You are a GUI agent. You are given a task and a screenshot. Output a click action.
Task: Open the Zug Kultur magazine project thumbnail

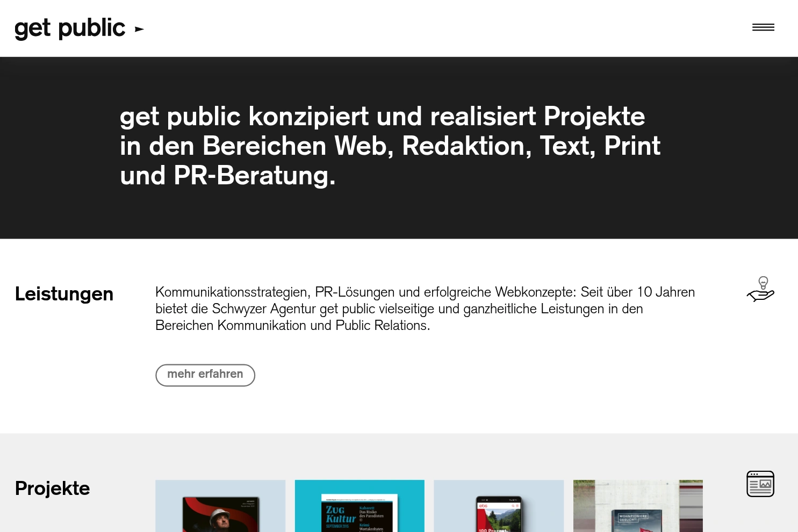pyautogui.click(x=359, y=506)
